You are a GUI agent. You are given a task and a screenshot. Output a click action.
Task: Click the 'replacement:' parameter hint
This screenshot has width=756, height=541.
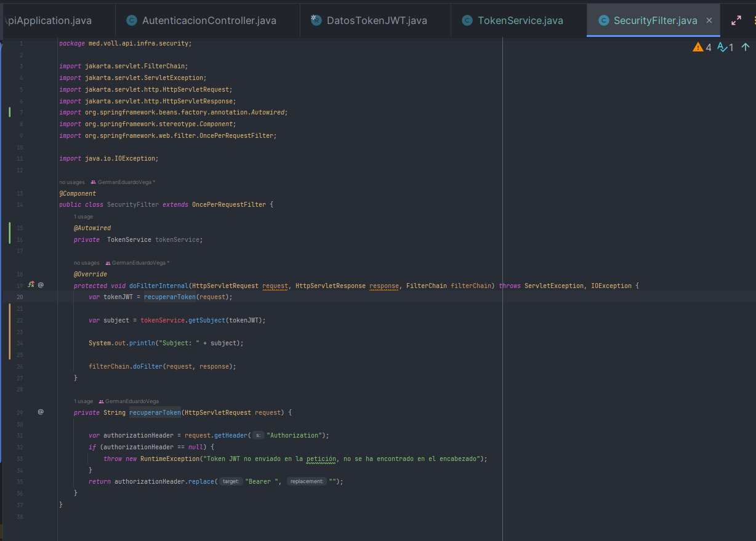point(307,481)
